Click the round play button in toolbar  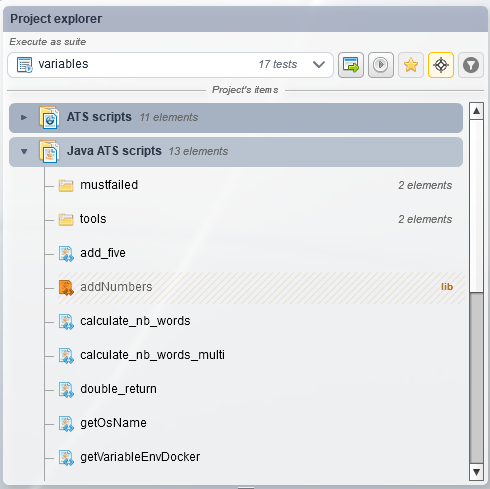(x=381, y=65)
